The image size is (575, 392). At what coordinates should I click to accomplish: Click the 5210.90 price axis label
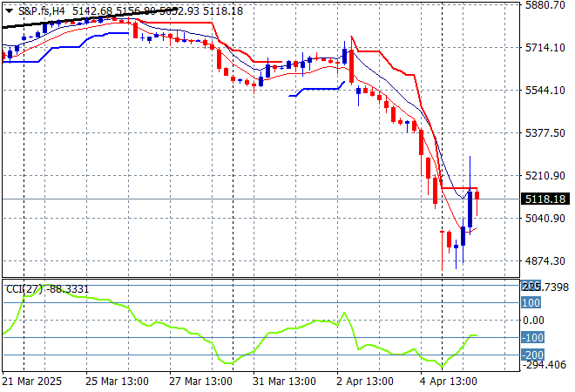point(545,176)
